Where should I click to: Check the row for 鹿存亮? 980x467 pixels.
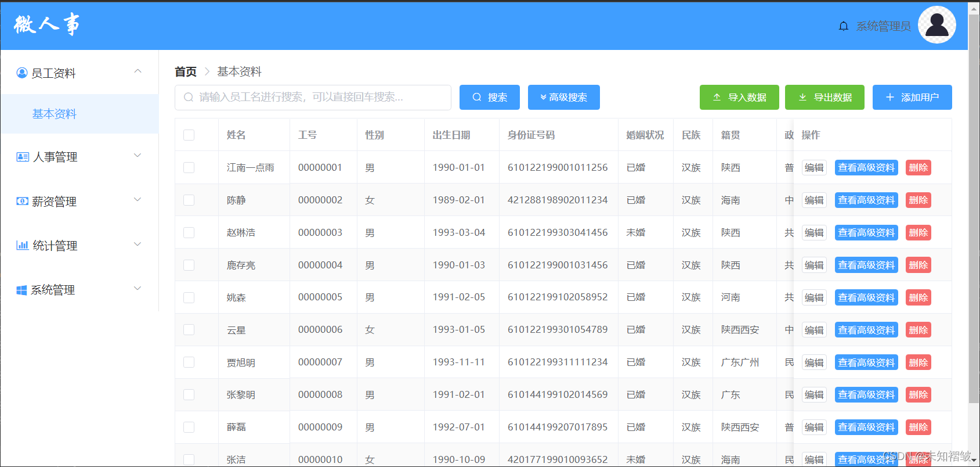pyautogui.click(x=189, y=265)
